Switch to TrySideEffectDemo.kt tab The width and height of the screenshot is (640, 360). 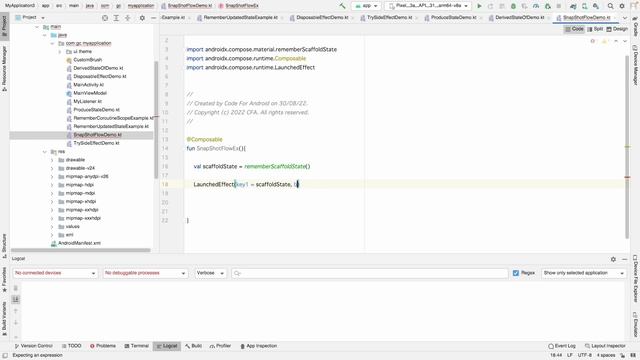(389, 18)
